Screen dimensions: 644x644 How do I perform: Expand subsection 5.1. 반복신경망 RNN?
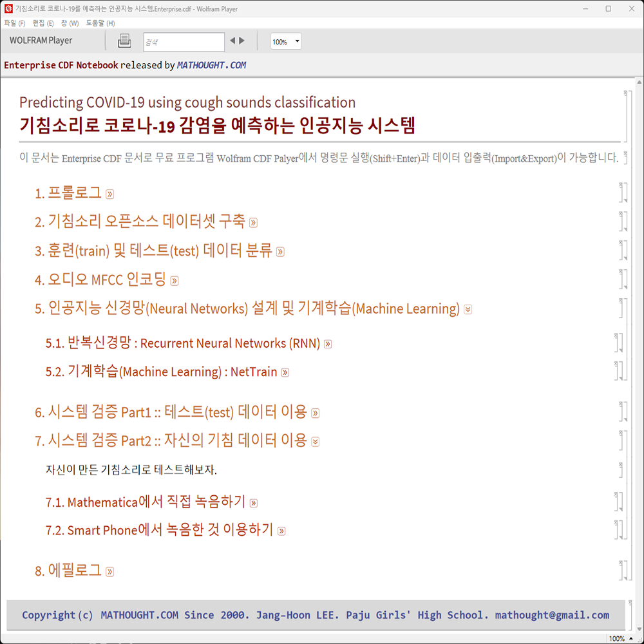[x=328, y=344]
